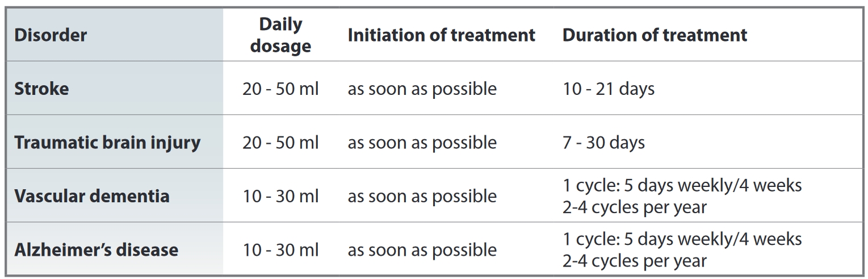Select Alzheimer's disease initiation of treatment cell
This screenshot has width=868, height=279.
pyautogui.click(x=422, y=250)
